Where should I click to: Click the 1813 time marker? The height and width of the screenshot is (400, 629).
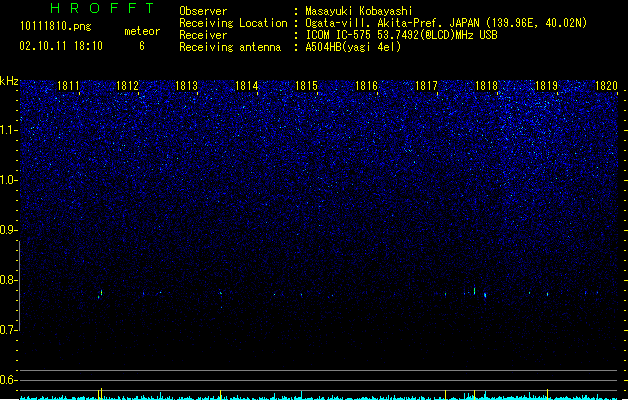(187, 86)
